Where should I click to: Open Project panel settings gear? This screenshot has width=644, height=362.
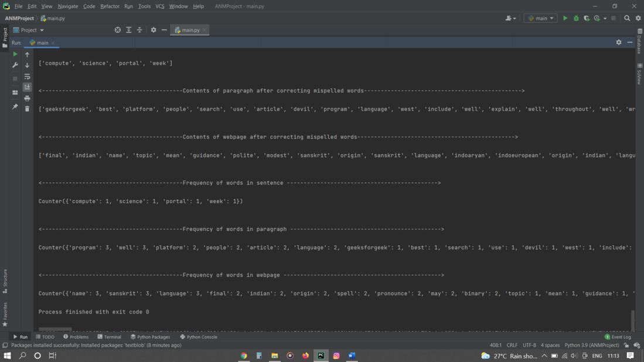click(154, 30)
